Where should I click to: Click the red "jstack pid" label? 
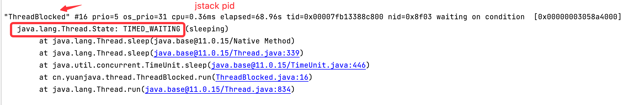[x=214, y=6]
